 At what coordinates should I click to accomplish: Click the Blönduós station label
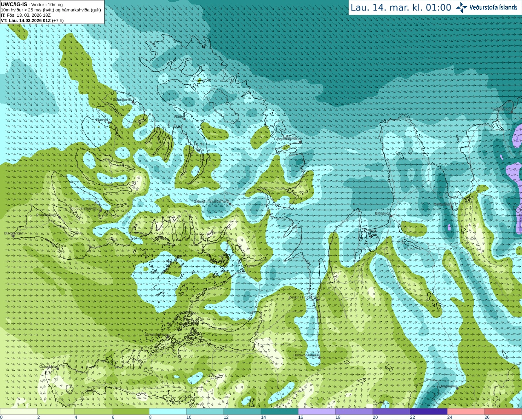pyautogui.click(x=383, y=213)
